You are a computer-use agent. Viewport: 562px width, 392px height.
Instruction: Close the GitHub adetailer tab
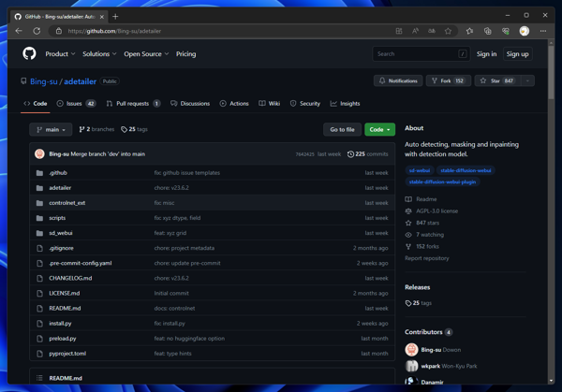click(102, 17)
